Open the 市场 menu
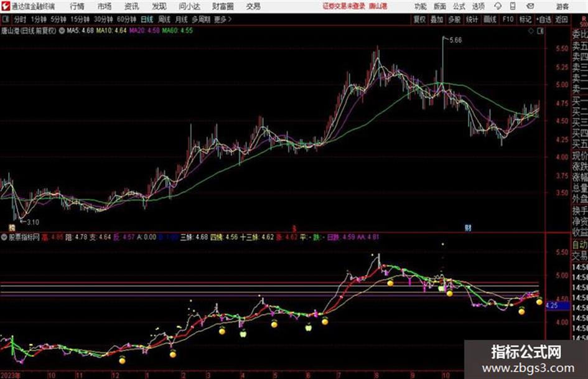588x379 pixels. 105,6
